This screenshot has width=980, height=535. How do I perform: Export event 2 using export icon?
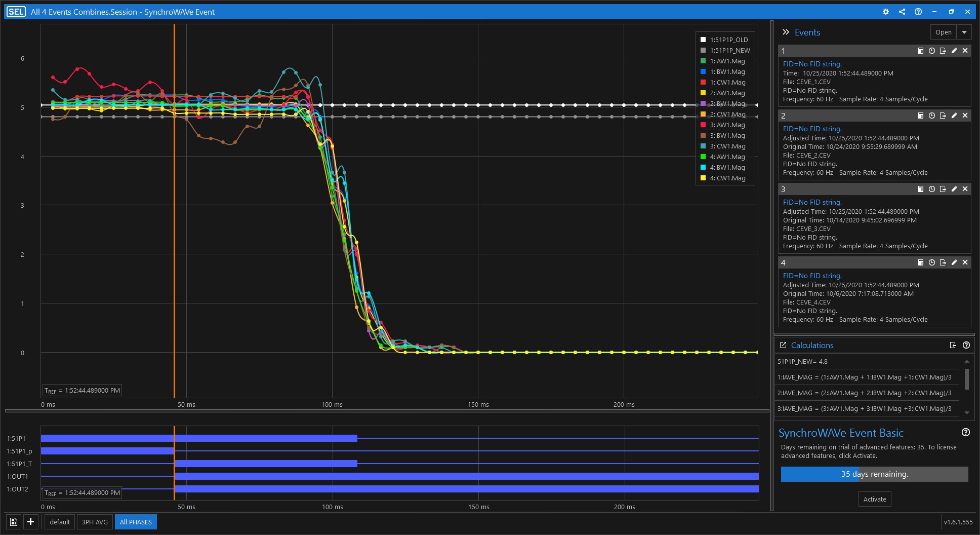[x=943, y=116]
